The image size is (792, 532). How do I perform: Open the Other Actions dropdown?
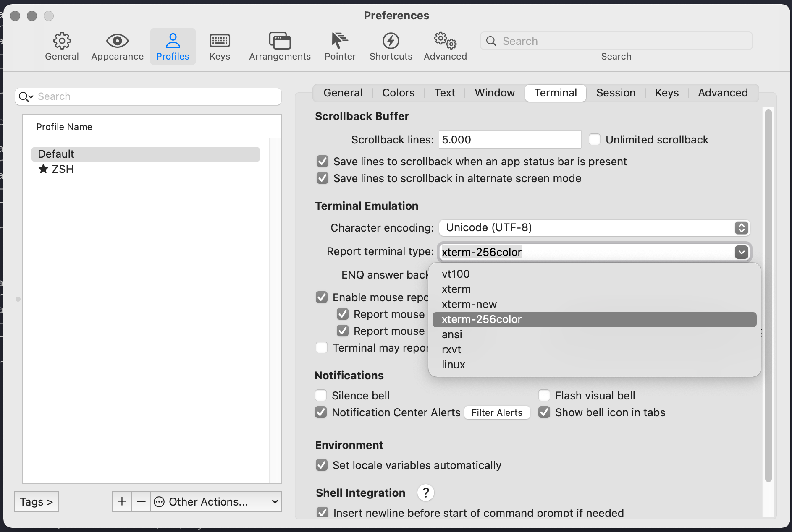[215, 501]
